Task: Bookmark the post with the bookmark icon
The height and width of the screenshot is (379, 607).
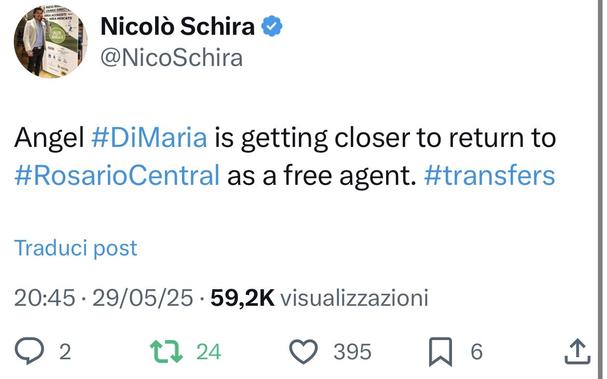Action: (440, 352)
